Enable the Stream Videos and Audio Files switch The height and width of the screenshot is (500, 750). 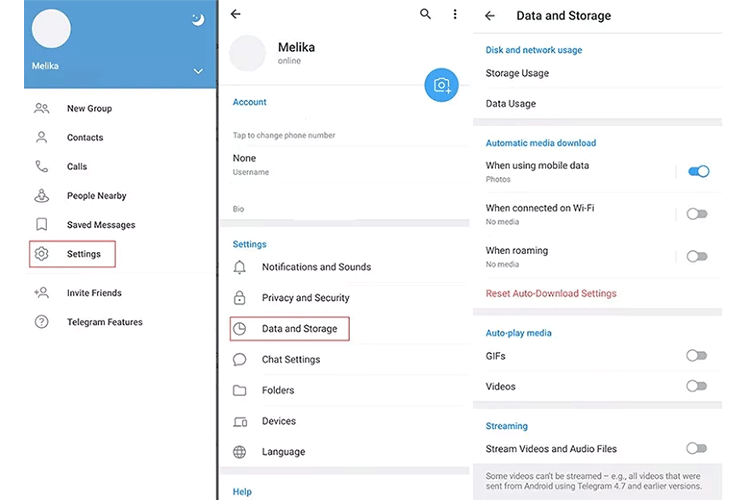pos(697,449)
